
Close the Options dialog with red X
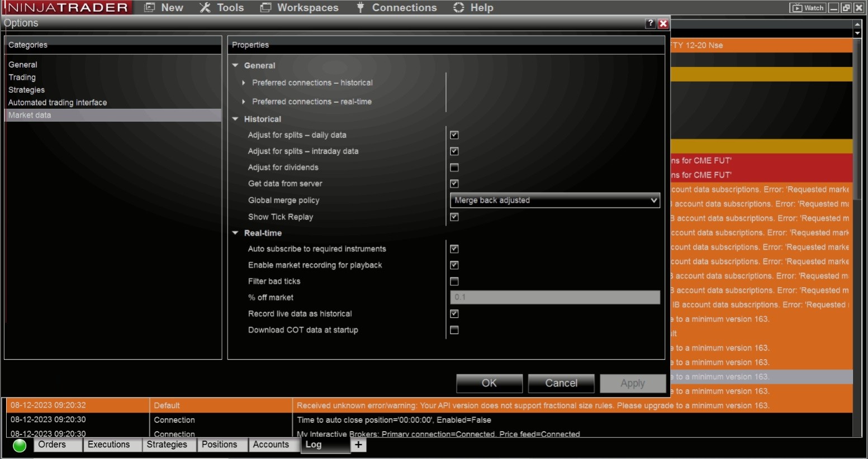(663, 23)
